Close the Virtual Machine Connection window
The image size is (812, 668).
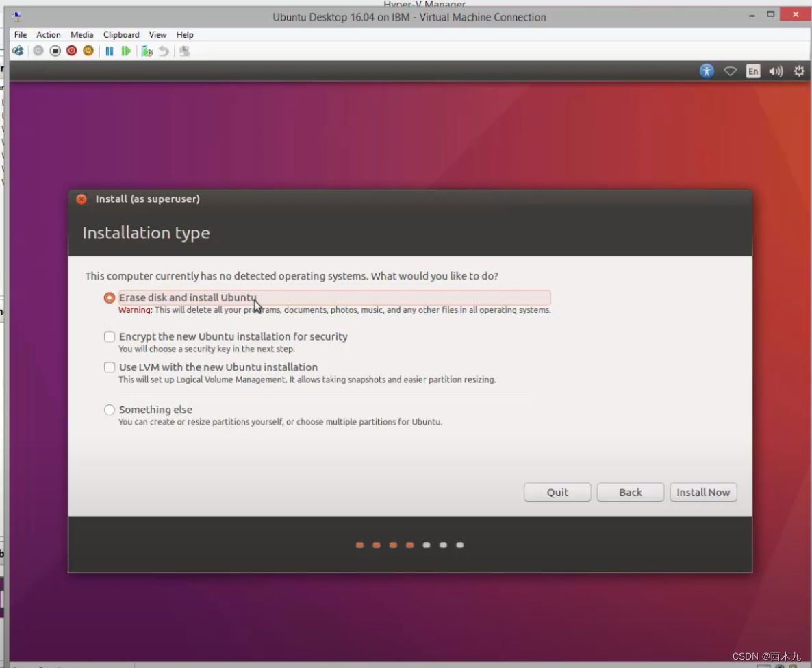(x=796, y=14)
